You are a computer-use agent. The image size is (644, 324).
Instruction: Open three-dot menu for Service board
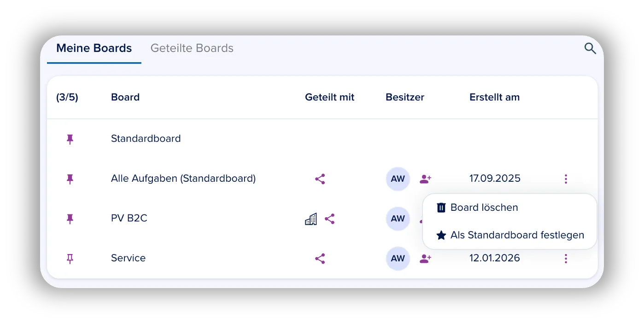pyautogui.click(x=566, y=259)
